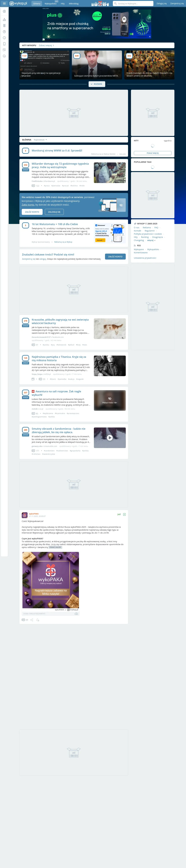Open 'Reklamuj się w Wykop' on Walutomat ad
This screenshot has height=868, width=186.
click(x=63, y=242)
